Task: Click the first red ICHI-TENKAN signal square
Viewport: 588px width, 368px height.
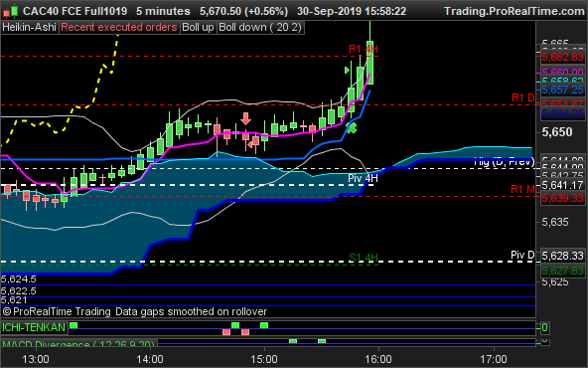Action: 226,332
